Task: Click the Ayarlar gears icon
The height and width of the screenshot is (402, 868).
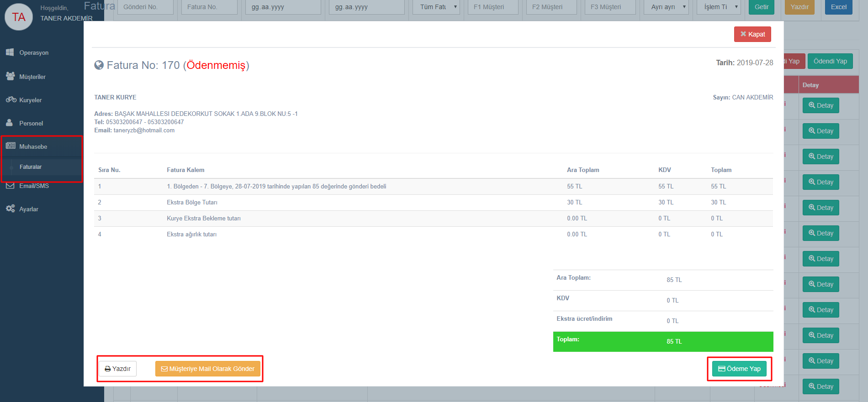Action: [11, 209]
